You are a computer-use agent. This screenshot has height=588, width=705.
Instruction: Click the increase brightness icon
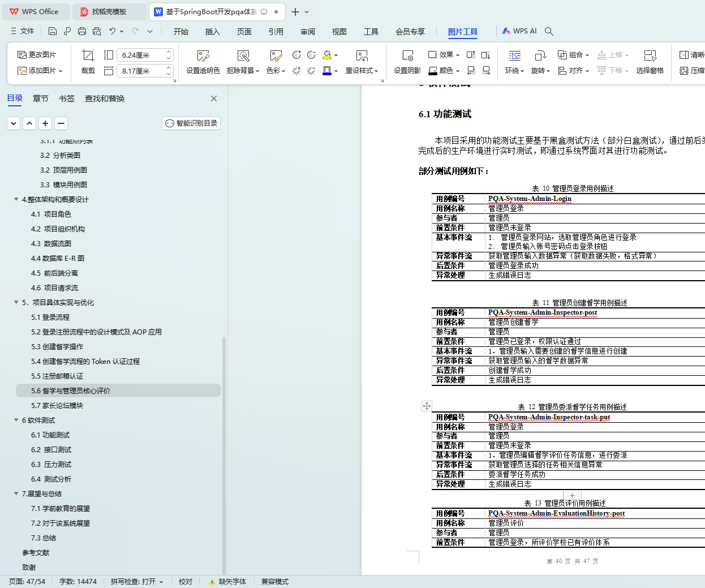[296, 71]
